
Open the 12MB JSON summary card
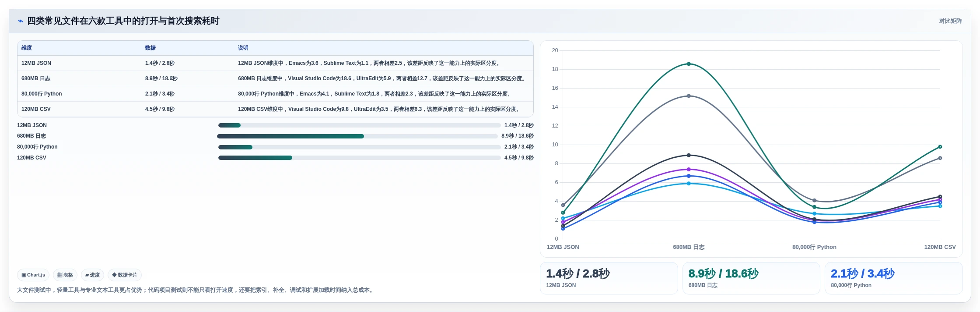[x=609, y=278]
